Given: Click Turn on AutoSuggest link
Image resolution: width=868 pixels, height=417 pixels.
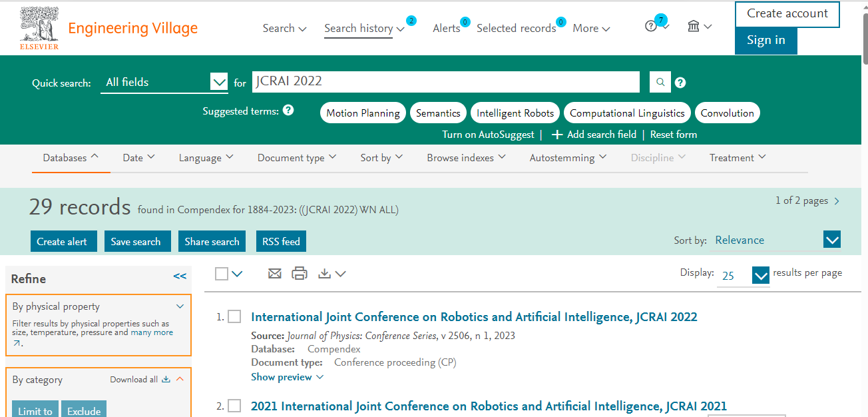Looking at the screenshot, I should tap(489, 135).
